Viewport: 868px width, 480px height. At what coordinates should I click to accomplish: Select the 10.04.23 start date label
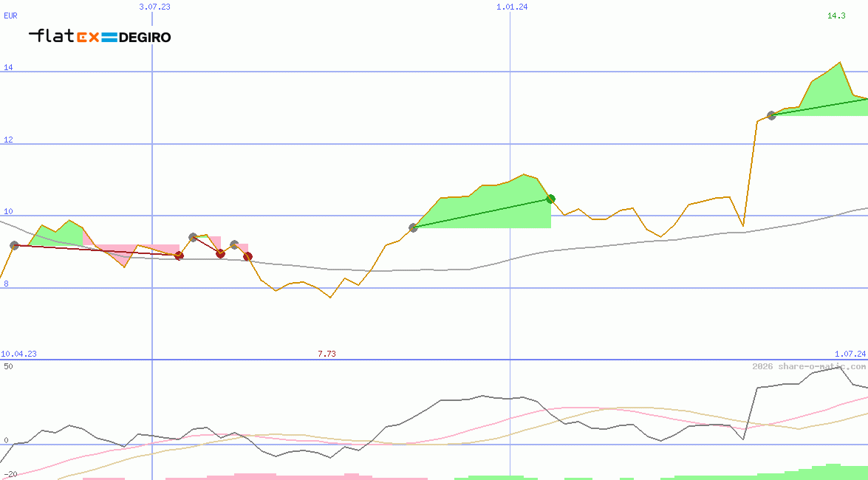pyautogui.click(x=18, y=354)
